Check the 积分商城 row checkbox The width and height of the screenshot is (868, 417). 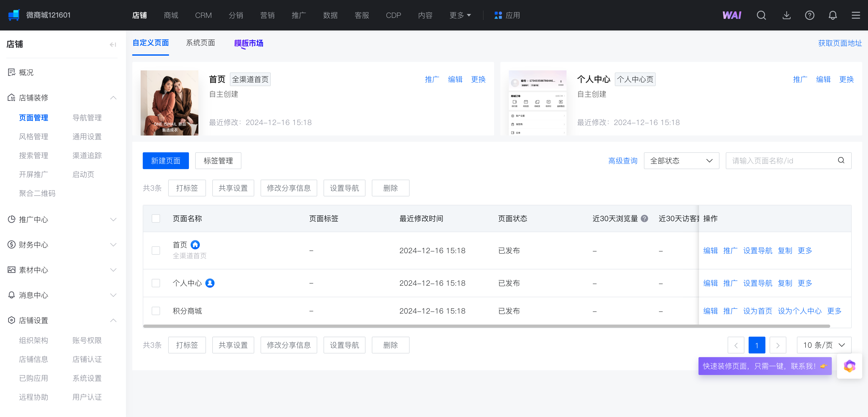tap(156, 311)
